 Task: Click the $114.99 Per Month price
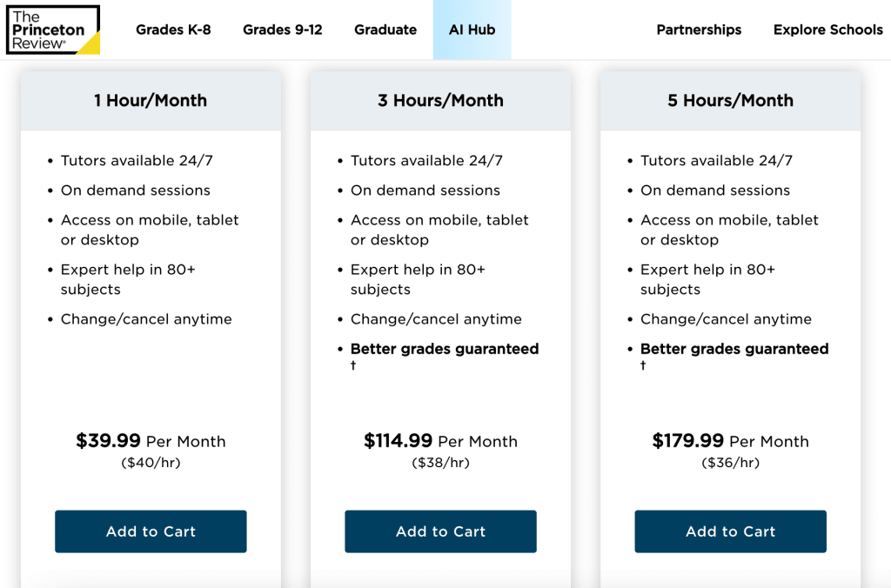click(x=440, y=441)
